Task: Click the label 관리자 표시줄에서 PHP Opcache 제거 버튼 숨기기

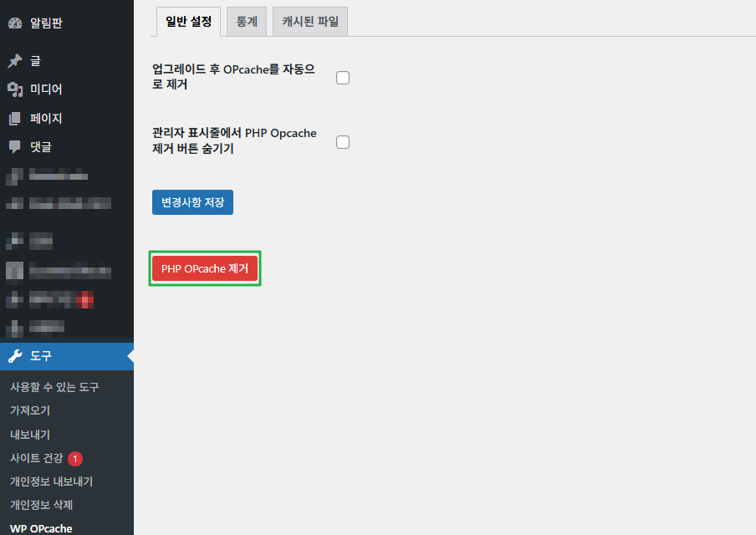Action: pyautogui.click(x=234, y=140)
